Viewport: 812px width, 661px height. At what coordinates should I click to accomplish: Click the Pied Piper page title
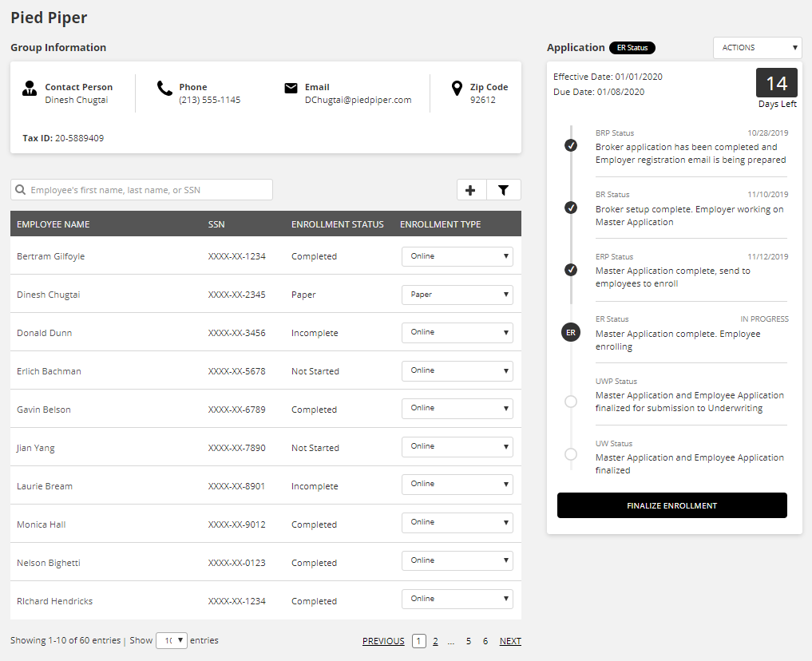pyautogui.click(x=49, y=18)
